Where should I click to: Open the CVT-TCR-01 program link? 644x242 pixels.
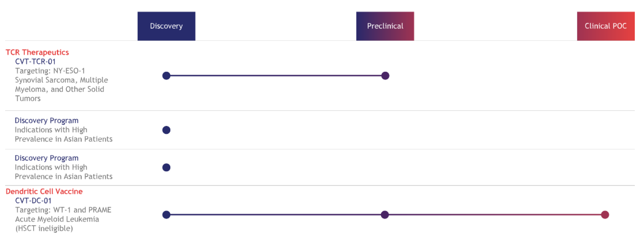click(x=35, y=62)
